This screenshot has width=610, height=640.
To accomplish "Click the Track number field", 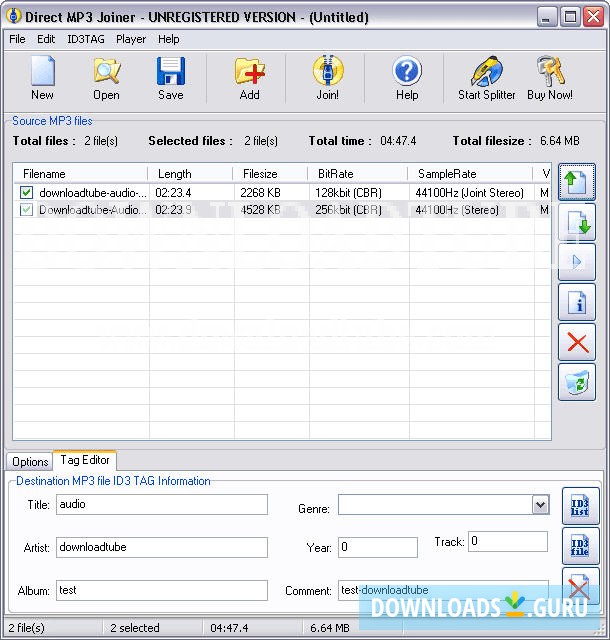I will (508, 541).
